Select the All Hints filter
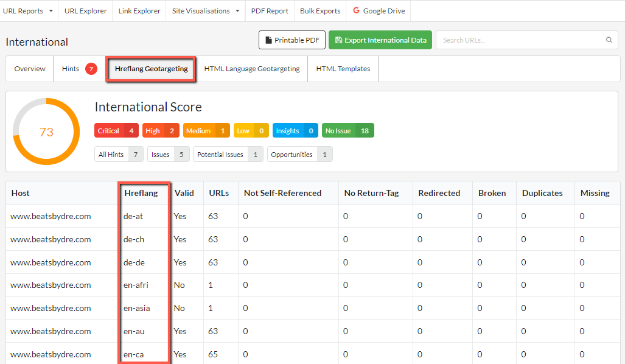The height and width of the screenshot is (364, 625). 119,154
